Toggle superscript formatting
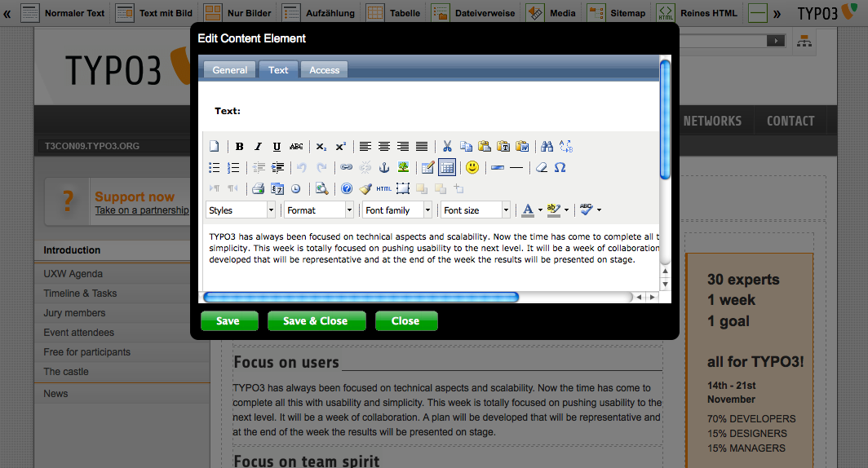This screenshot has height=468, width=868. point(340,146)
